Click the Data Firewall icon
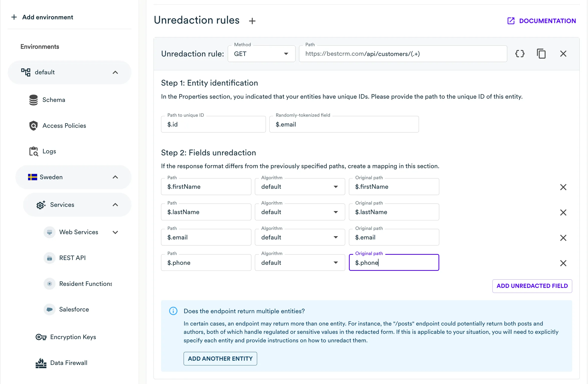This screenshot has width=588, height=384. tap(41, 363)
